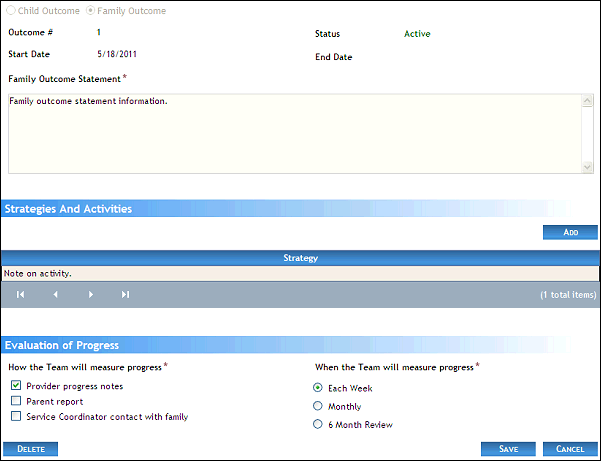Select 6 Month Review option

[318, 424]
